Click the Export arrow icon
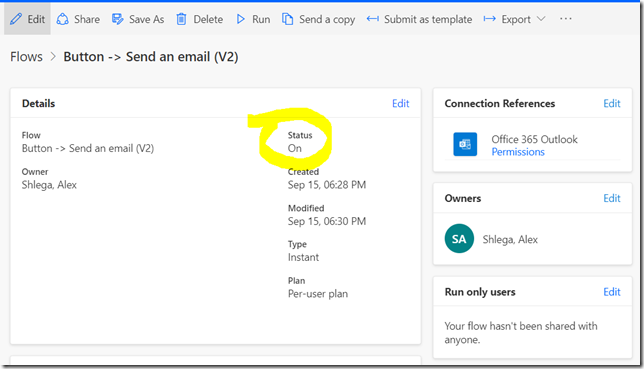The height and width of the screenshot is (369, 644). (x=490, y=19)
